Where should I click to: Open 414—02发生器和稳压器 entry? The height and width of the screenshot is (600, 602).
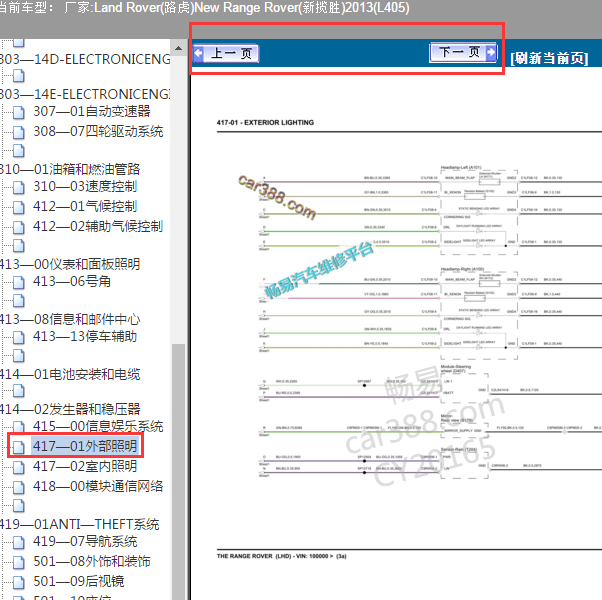70,409
